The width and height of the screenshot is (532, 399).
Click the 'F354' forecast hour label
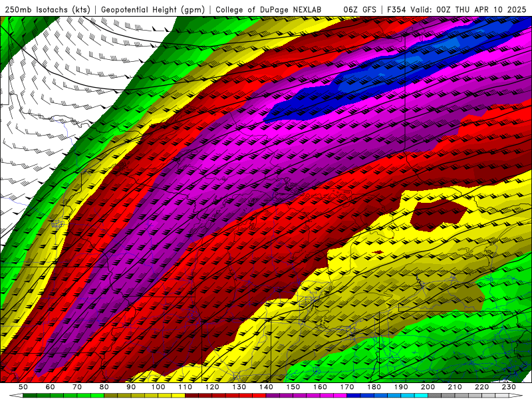[396, 9]
